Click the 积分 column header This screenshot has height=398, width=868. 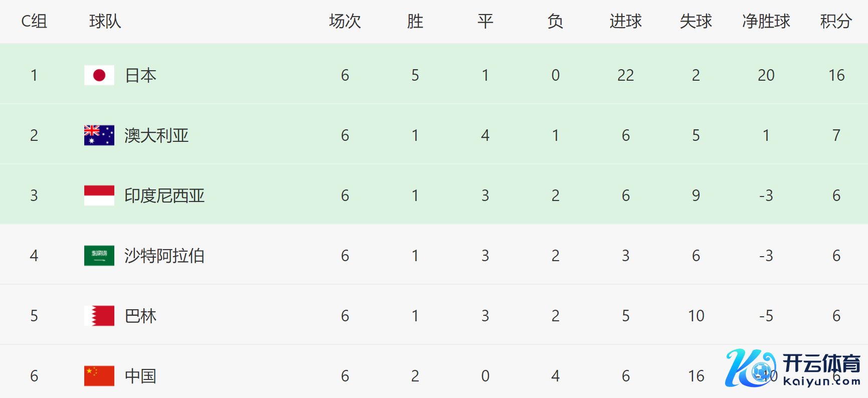click(x=836, y=21)
